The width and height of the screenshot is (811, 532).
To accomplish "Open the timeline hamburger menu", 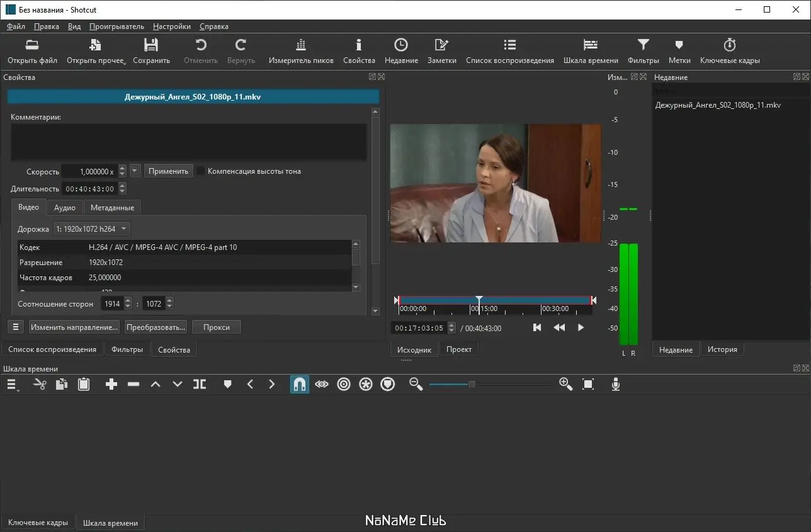I will tap(12, 384).
